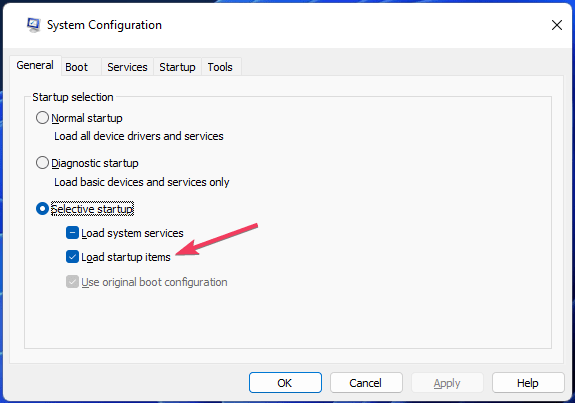
Task: Go to the Startup tab
Action: pyautogui.click(x=177, y=67)
